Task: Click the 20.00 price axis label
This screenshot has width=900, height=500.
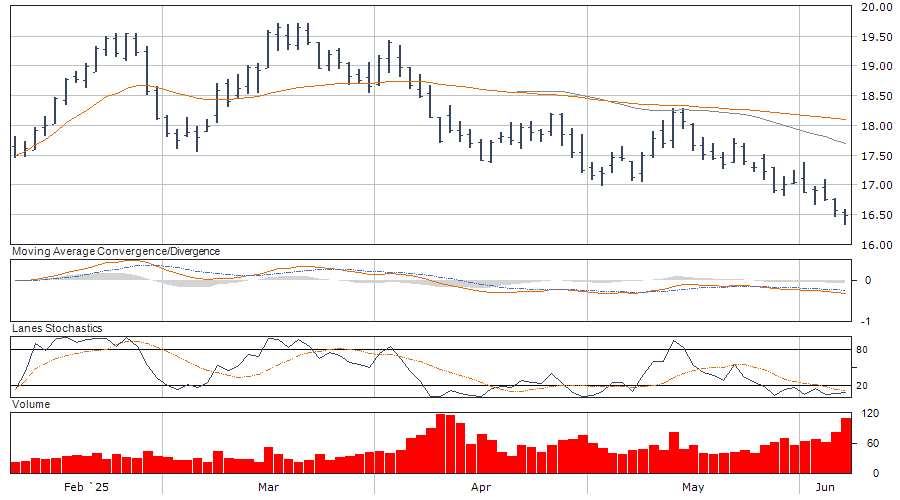Action: (877, 8)
